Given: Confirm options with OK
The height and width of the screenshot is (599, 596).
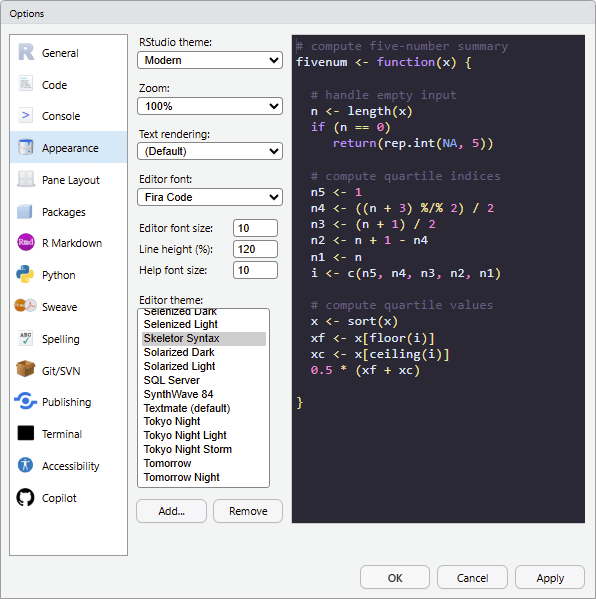Looking at the screenshot, I should pos(395,578).
